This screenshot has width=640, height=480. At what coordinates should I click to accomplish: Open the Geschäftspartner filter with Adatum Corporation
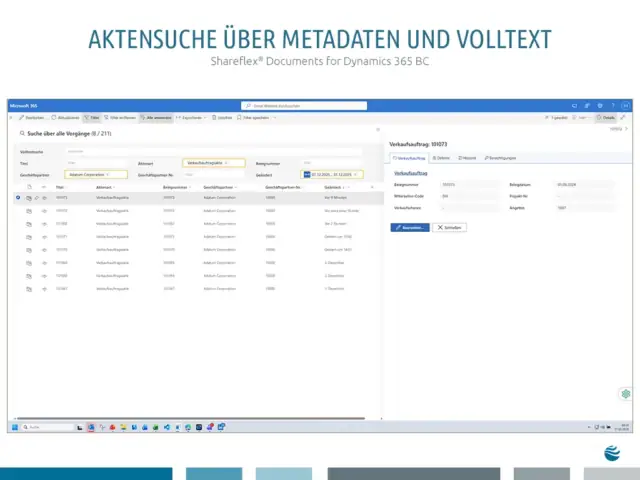coord(96,175)
